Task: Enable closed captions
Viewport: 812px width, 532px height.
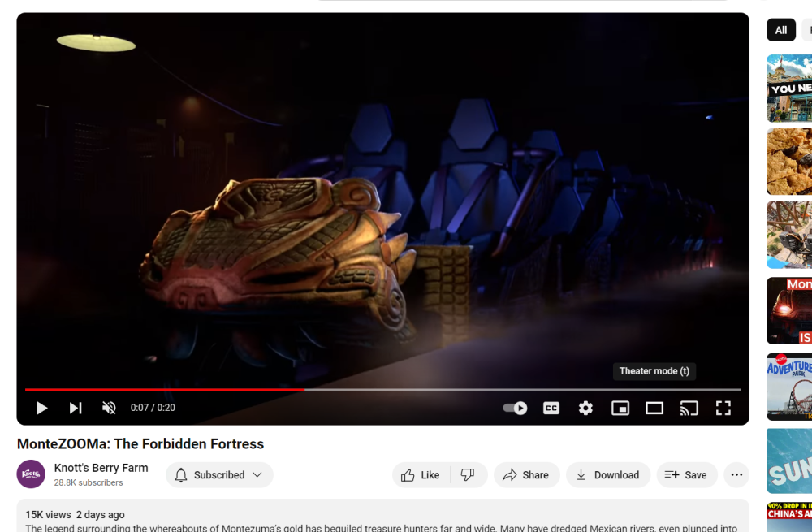Action: point(551,408)
